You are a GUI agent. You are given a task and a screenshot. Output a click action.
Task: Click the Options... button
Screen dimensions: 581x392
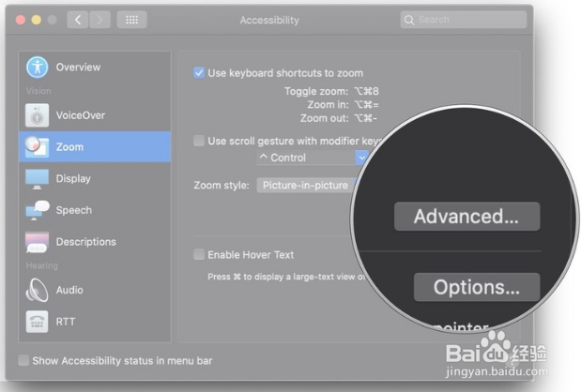point(477,287)
